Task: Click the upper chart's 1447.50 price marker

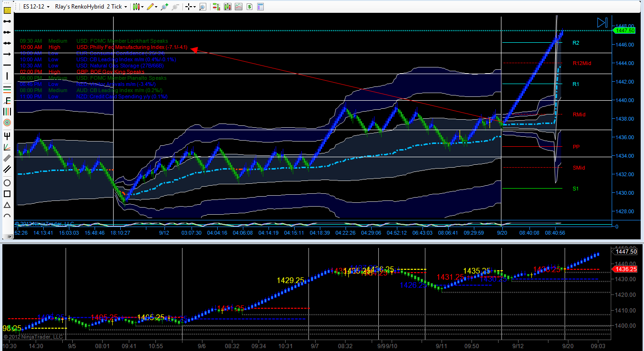Action: click(625, 30)
